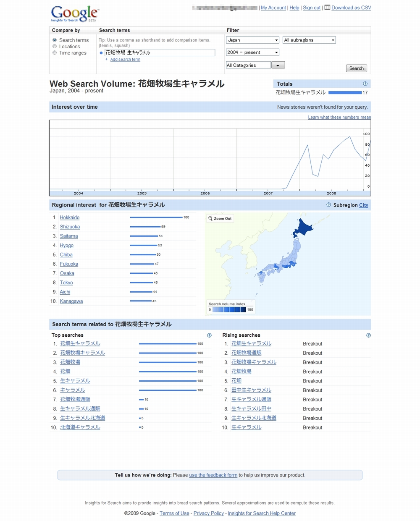The image size is (420, 521).
Task: Click the Sign out link
Action: [x=312, y=8]
